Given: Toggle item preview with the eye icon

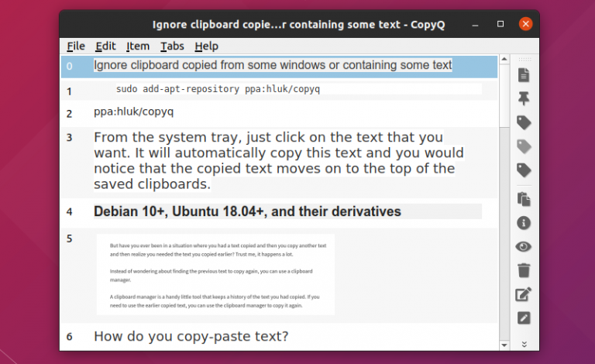Looking at the screenshot, I should coord(524,247).
